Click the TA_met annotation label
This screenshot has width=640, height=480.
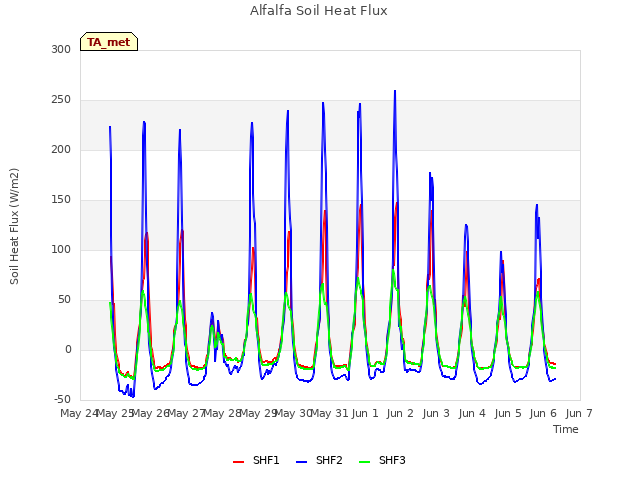(109, 42)
